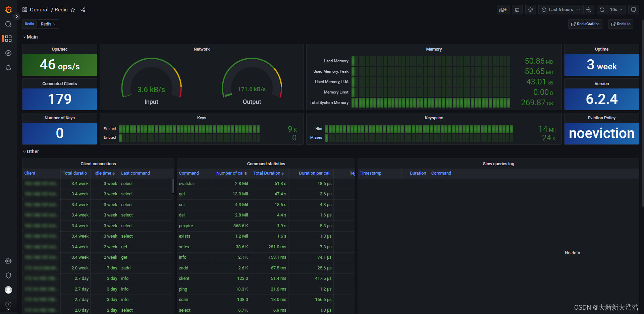Open the user profile avatar

pyautogui.click(x=8, y=290)
